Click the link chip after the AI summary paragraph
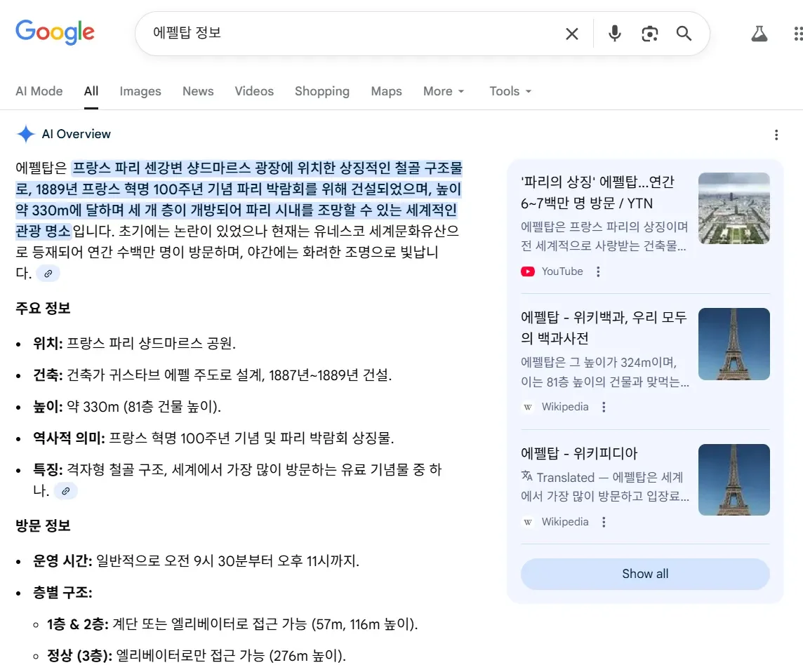This screenshot has width=803, height=672. (x=48, y=274)
